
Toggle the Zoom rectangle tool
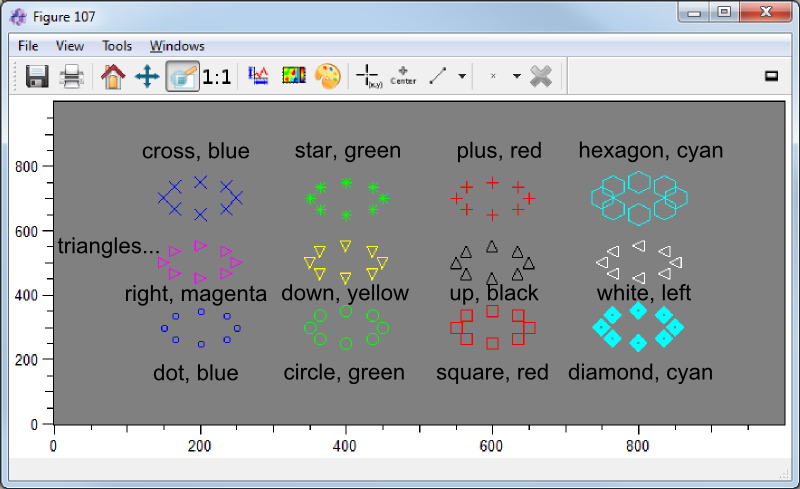181,76
